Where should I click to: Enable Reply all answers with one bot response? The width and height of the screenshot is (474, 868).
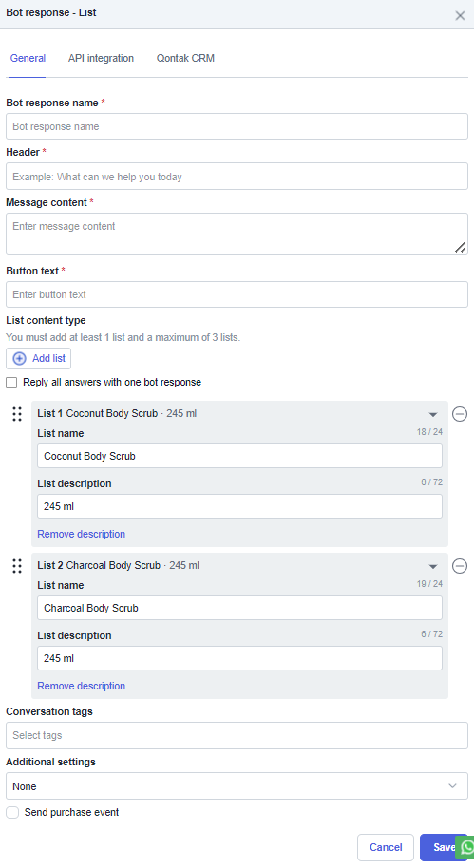[11, 383]
